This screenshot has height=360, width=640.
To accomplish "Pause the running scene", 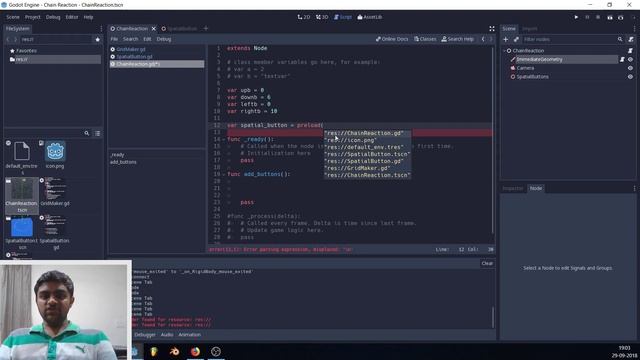I will pyautogui.click(x=587, y=17).
